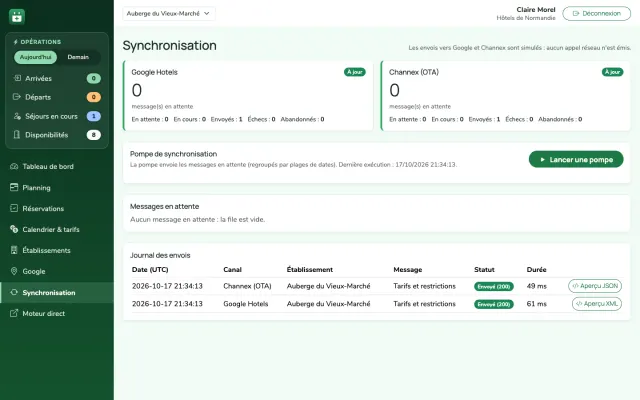The image size is (640, 400).
Task: Click the Google Hotels card title
Action: pyautogui.click(x=154, y=72)
